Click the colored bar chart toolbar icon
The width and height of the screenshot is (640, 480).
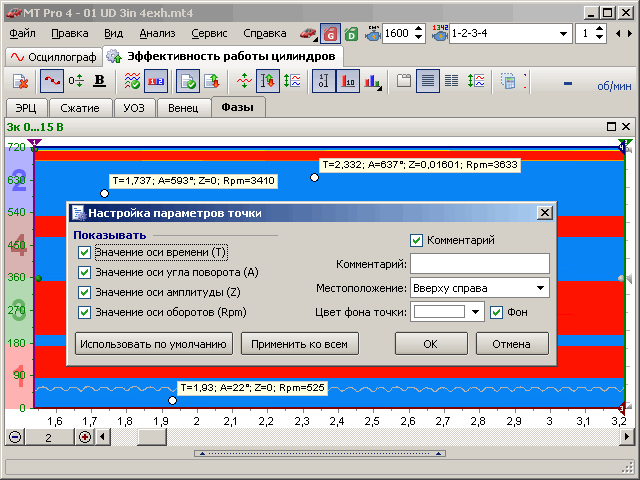coord(372,81)
